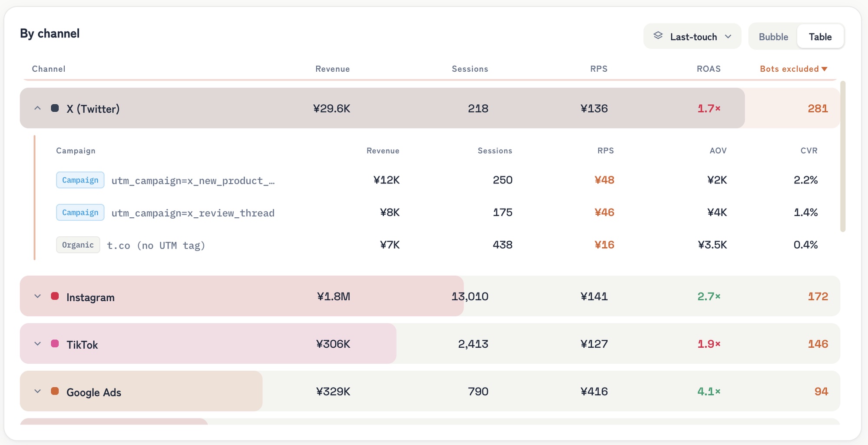Click CVR 2.2% in x_new_product row

[x=805, y=180]
